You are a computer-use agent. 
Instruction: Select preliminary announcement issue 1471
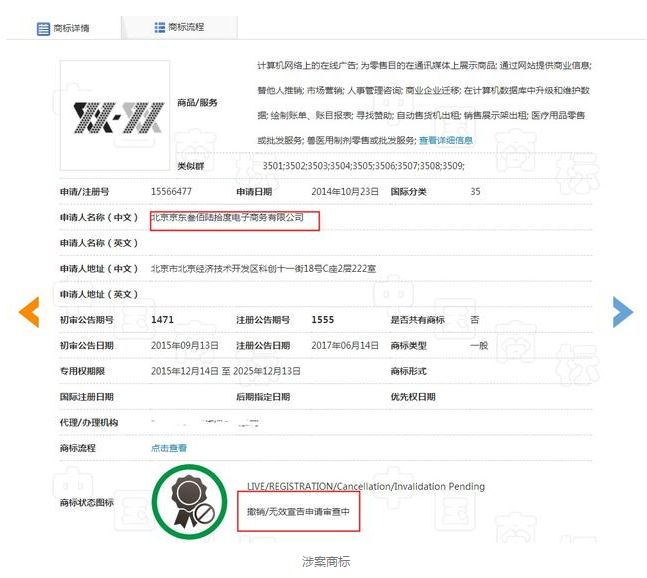pos(163,320)
